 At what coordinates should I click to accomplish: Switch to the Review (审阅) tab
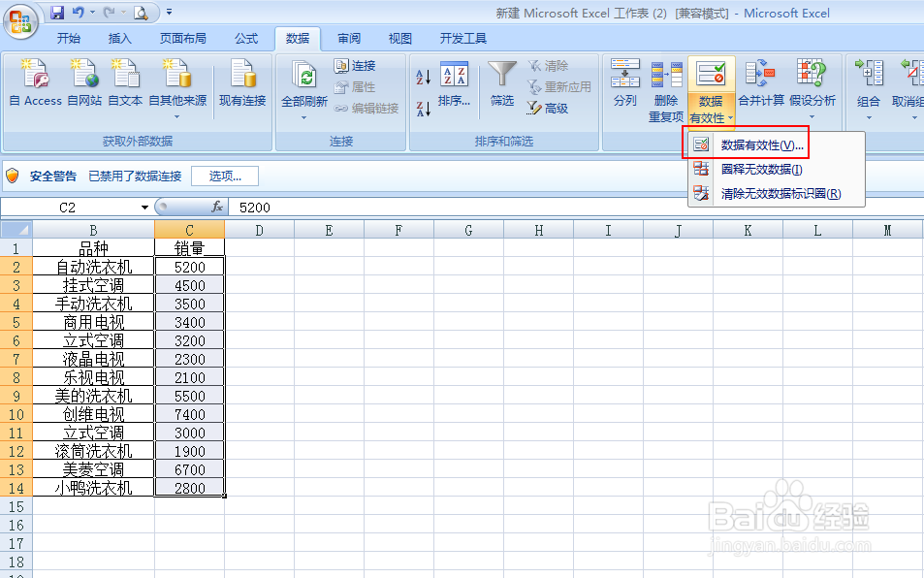tap(349, 38)
